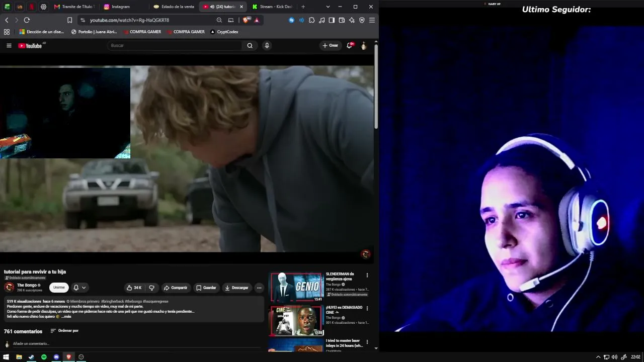The height and width of the screenshot is (362, 644).
Task: Open the browser extensions puzzle icon
Action: tap(311, 20)
